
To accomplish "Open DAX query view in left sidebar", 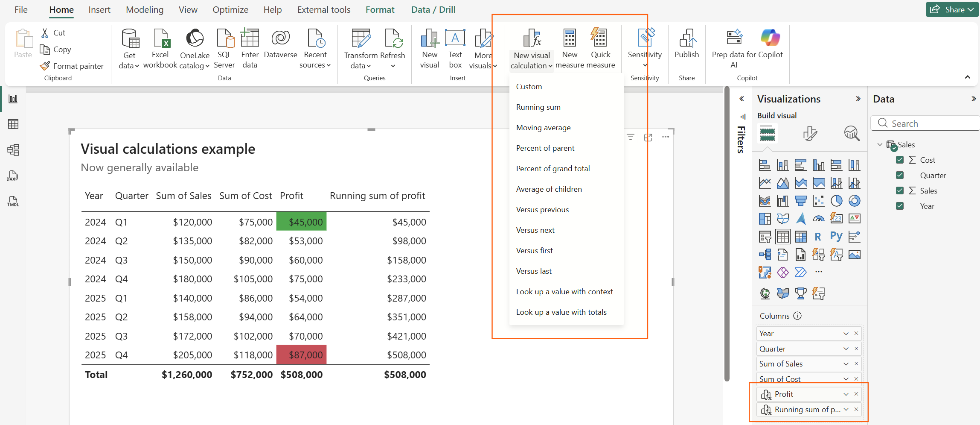I will coord(13,176).
